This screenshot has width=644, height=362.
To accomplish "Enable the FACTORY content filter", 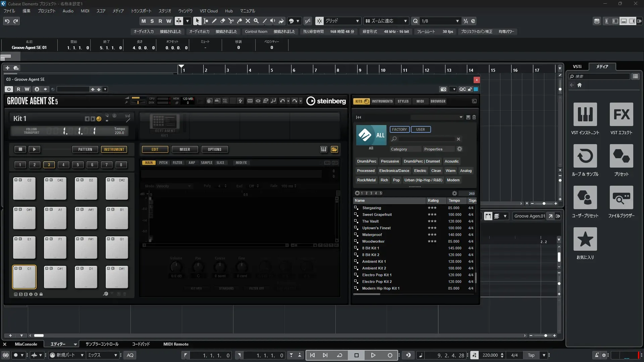I will click(x=399, y=129).
